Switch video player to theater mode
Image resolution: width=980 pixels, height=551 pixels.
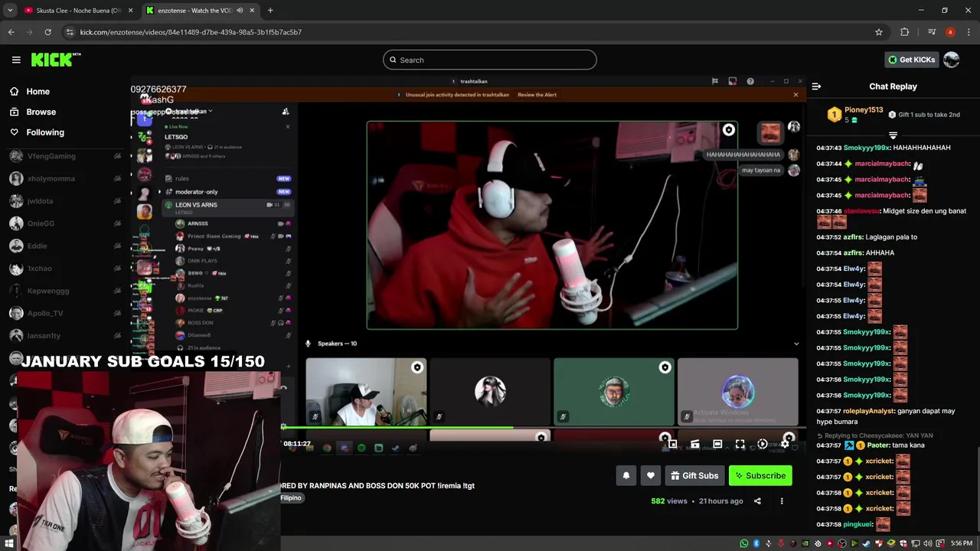tap(717, 444)
